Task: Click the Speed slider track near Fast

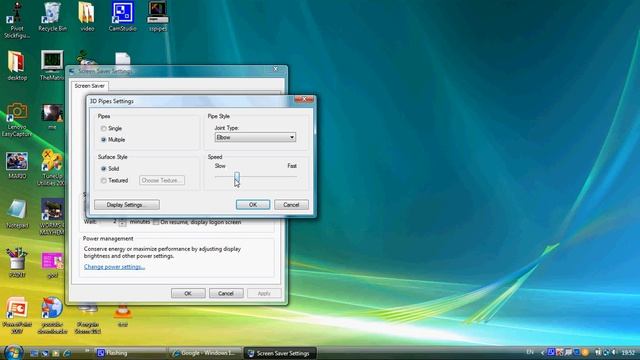Action: coord(291,177)
